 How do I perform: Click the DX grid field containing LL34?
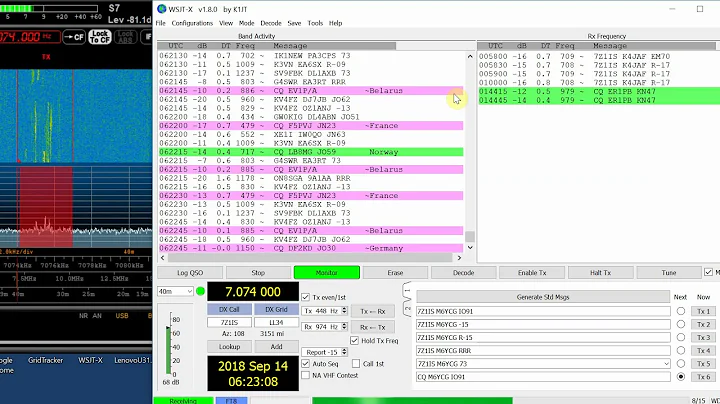click(x=276, y=322)
